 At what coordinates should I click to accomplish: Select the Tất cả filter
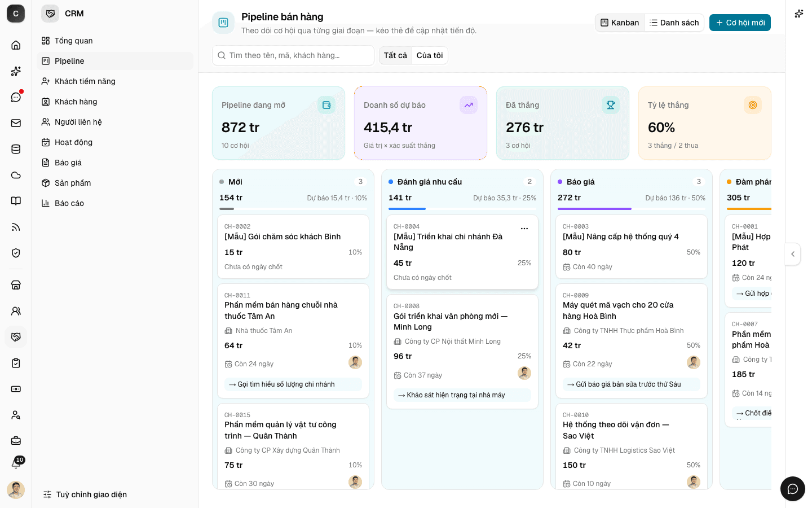tap(395, 55)
